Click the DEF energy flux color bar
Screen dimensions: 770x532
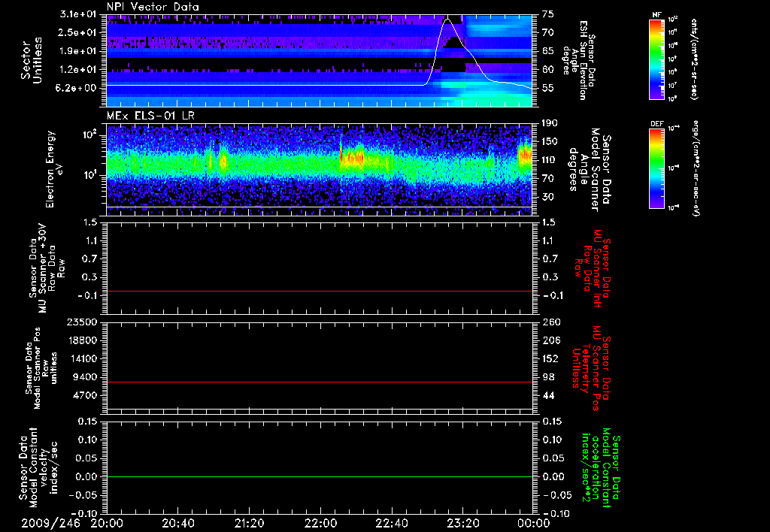coord(656,168)
